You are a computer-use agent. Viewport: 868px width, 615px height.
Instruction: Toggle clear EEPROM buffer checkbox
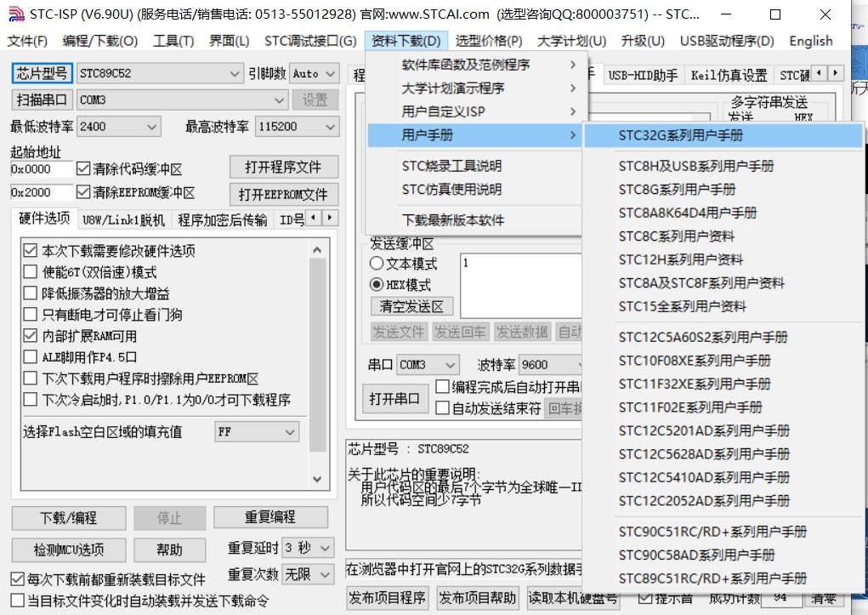[x=83, y=191]
